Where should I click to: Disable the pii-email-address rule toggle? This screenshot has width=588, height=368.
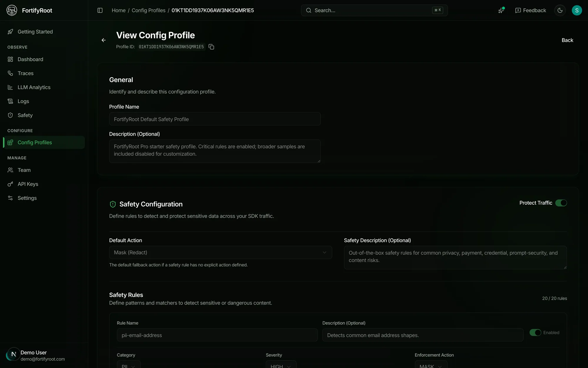tap(535, 332)
